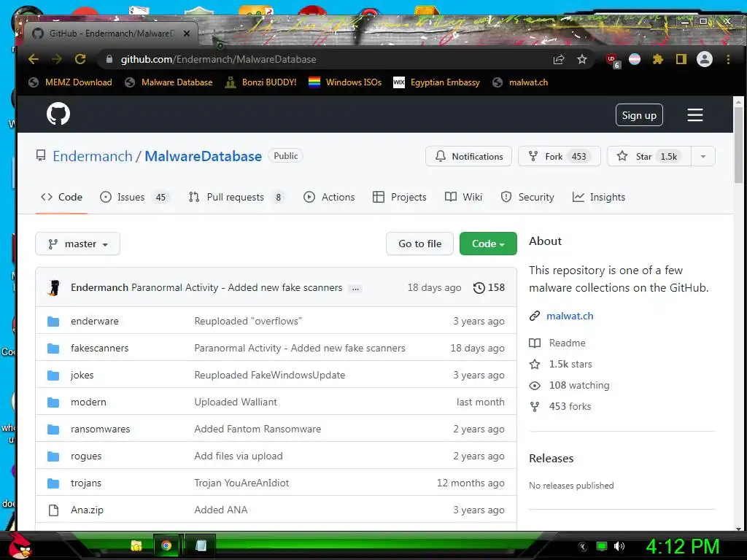Reload the page with the refresh icon

[80, 59]
